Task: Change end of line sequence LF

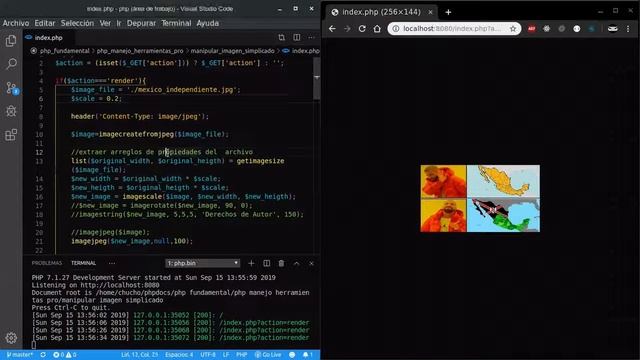Action: 226,355
